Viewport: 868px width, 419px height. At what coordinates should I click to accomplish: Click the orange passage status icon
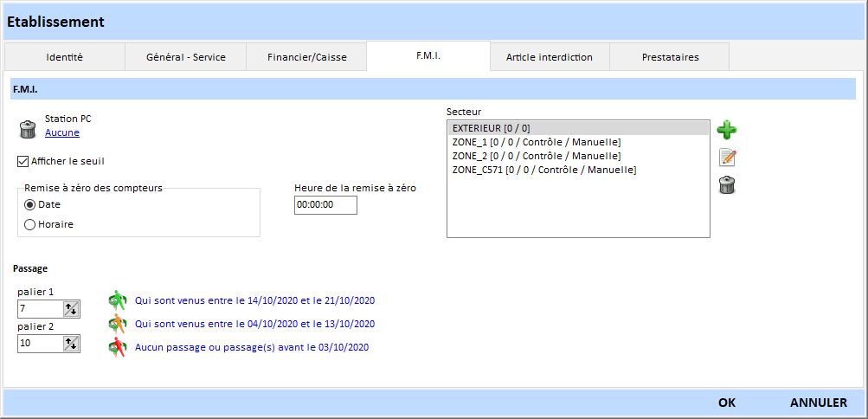click(x=117, y=324)
